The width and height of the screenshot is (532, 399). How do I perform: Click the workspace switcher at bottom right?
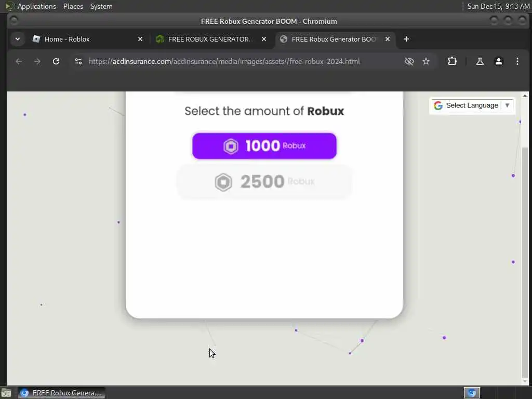click(x=472, y=393)
